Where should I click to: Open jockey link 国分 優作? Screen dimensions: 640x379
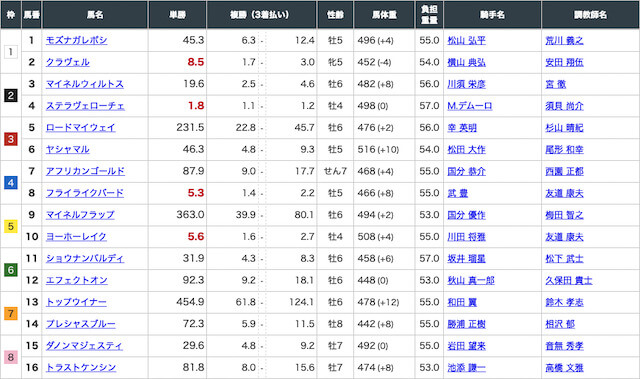point(466,215)
